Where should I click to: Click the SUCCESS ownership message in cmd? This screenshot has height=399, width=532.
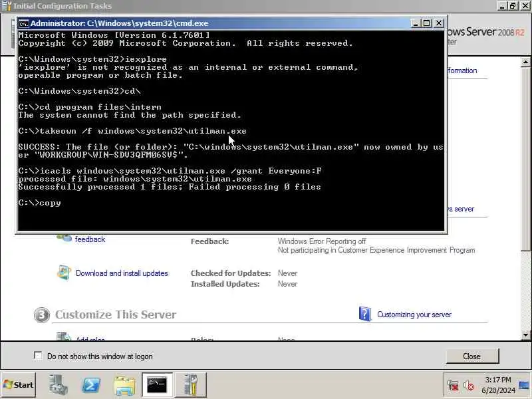click(231, 151)
